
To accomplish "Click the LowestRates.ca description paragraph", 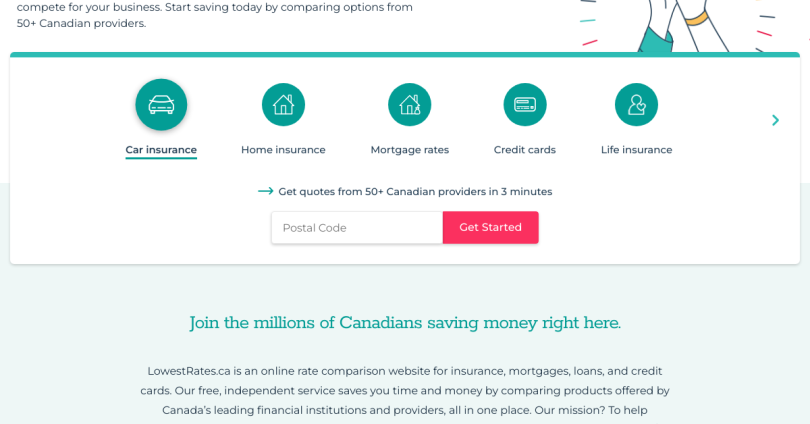I will (x=405, y=390).
